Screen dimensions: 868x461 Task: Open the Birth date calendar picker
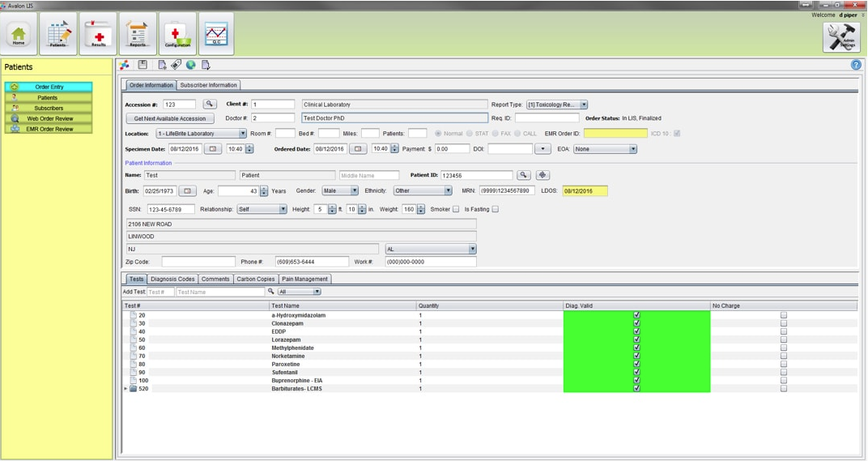pyautogui.click(x=187, y=191)
